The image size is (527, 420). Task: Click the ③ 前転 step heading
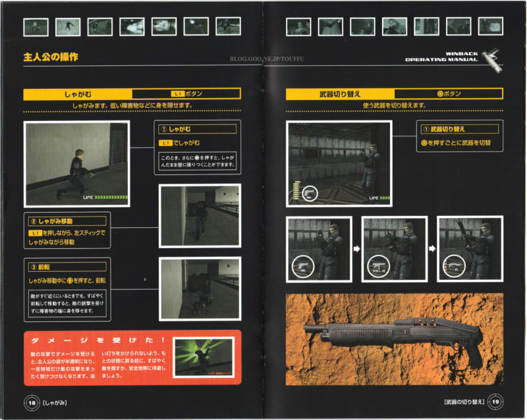click(67, 267)
